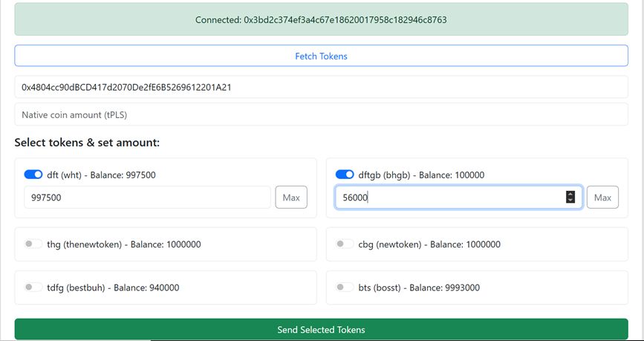Enable the tdfg (bestbuh) toggle
The width and height of the screenshot is (644, 341).
tap(33, 288)
